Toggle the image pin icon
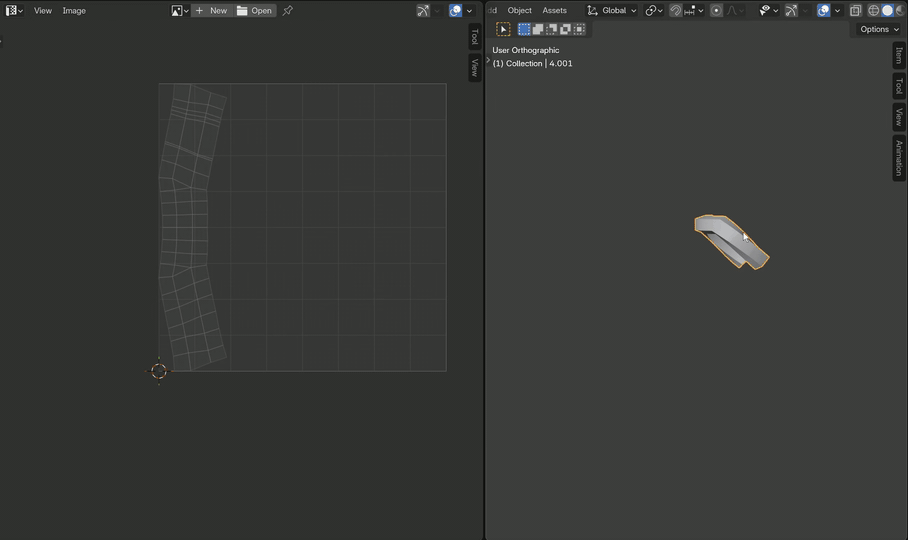The height and width of the screenshot is (540, 908). click(x=287, y=10)
